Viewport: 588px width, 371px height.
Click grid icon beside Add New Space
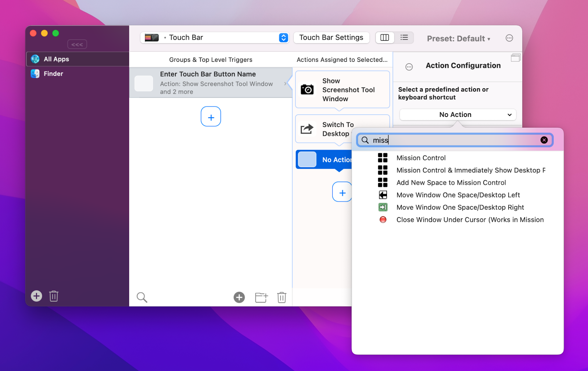pyautogui.click(x=383, y=183)
